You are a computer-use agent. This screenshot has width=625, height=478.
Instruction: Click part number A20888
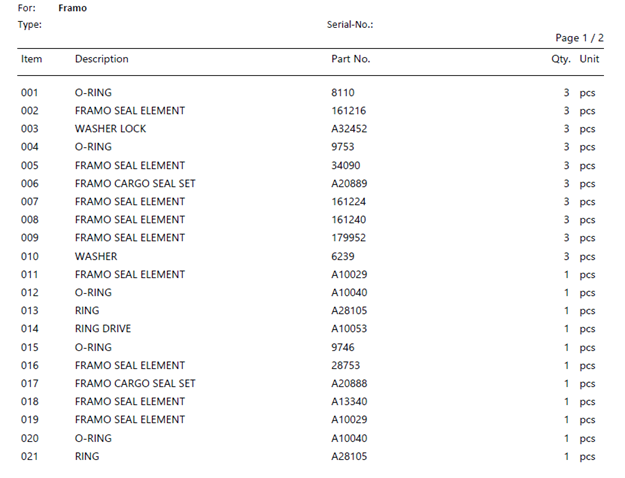tap(348, 384)
